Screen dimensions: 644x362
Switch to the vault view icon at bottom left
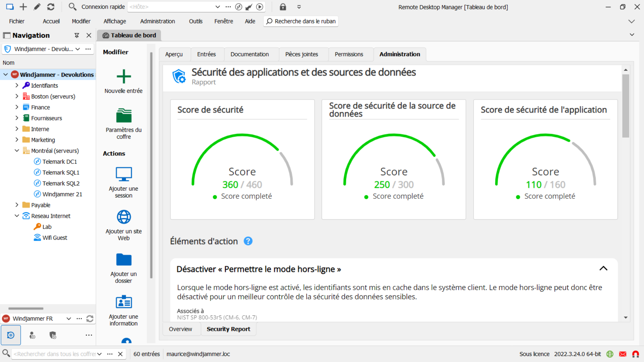pyautogui.click(x=11, y=335)
